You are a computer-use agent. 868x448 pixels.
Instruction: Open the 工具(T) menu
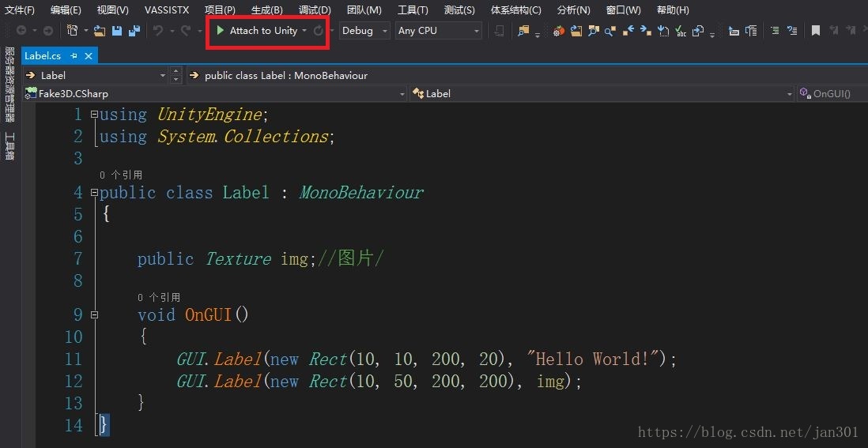coord(413,10)
